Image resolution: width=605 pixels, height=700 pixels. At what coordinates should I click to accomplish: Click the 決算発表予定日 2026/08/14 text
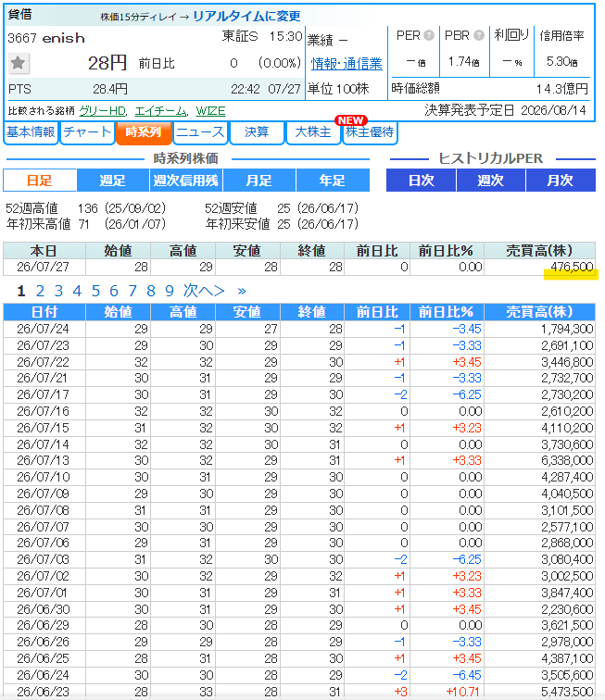click(x=505, y=110)
